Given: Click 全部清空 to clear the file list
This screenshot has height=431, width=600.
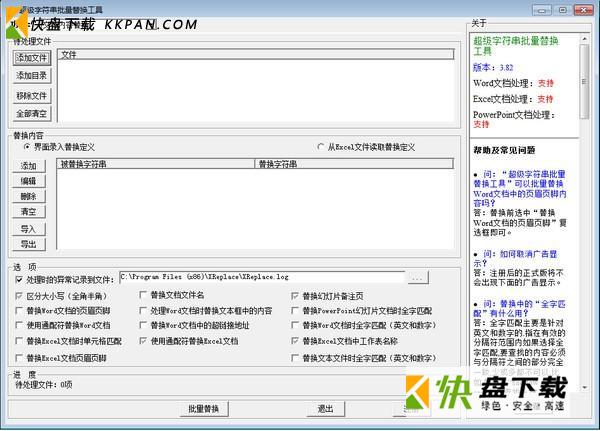Looking at the screenshot, I should (31, 114).
